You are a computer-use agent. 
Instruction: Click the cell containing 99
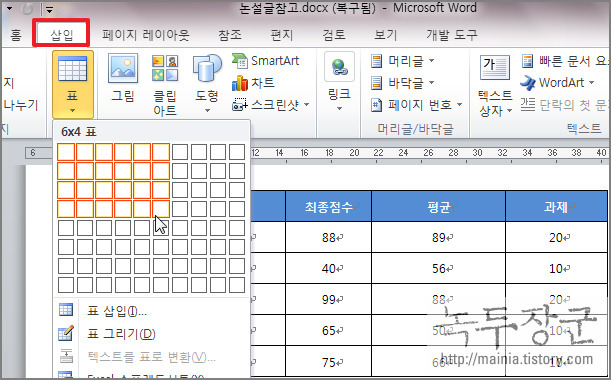328,299
